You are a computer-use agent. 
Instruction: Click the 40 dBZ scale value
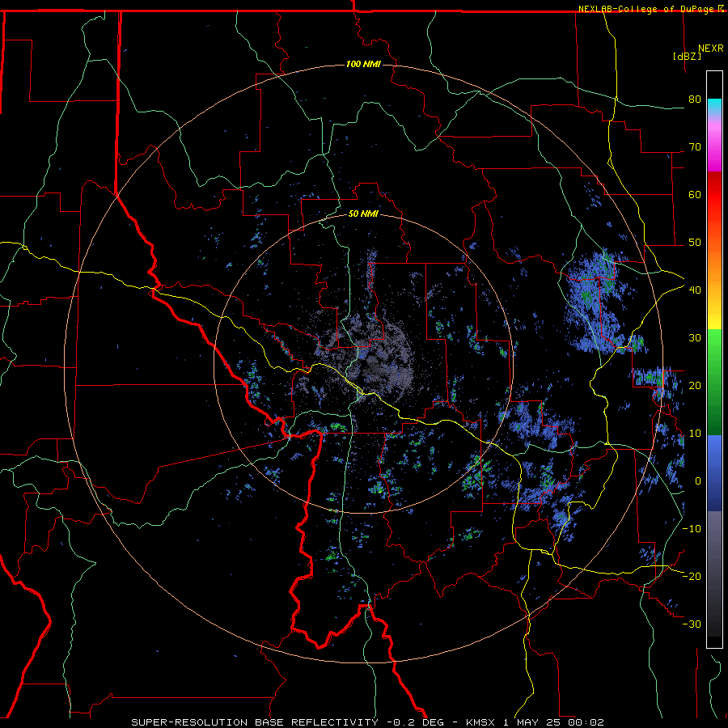click(x=695, y=290)
